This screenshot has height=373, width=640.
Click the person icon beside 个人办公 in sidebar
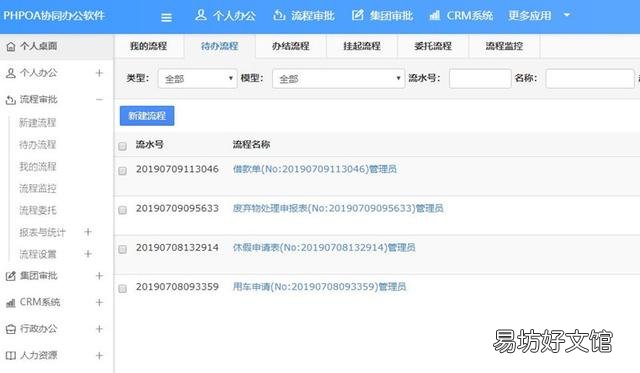[x=11, y=73]
